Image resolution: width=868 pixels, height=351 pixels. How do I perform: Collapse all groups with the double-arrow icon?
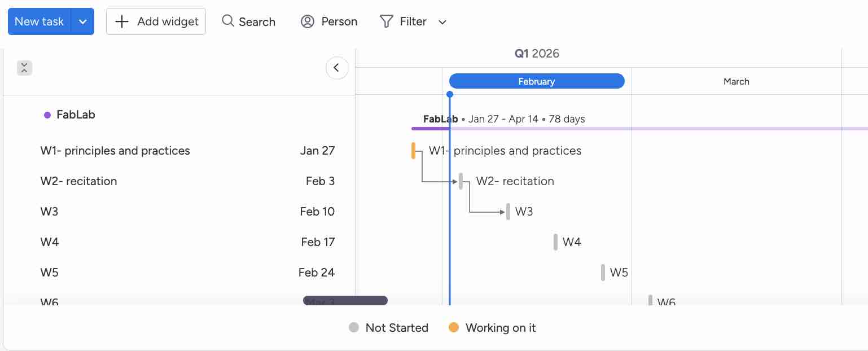click(x=24, y=68)
